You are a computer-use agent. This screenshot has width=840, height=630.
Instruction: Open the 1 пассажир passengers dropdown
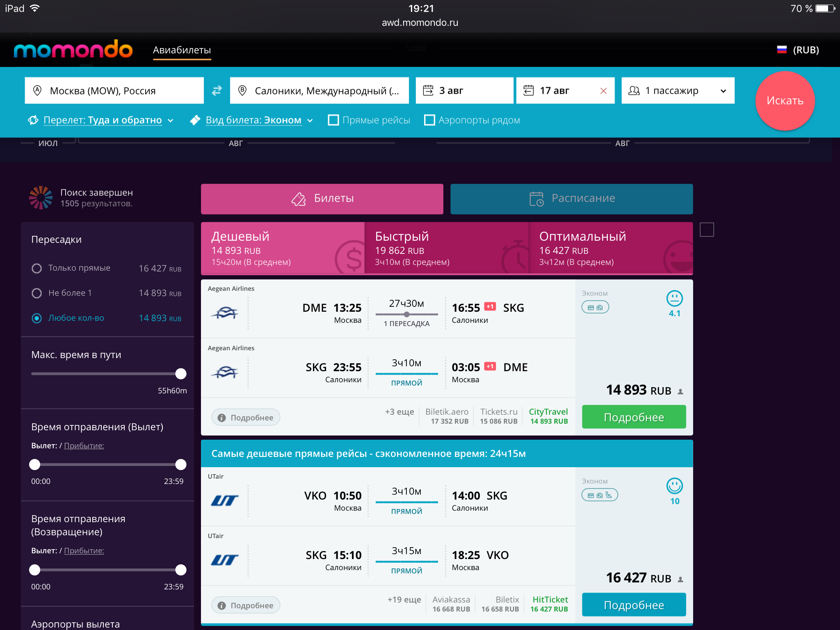coord(678,91)
